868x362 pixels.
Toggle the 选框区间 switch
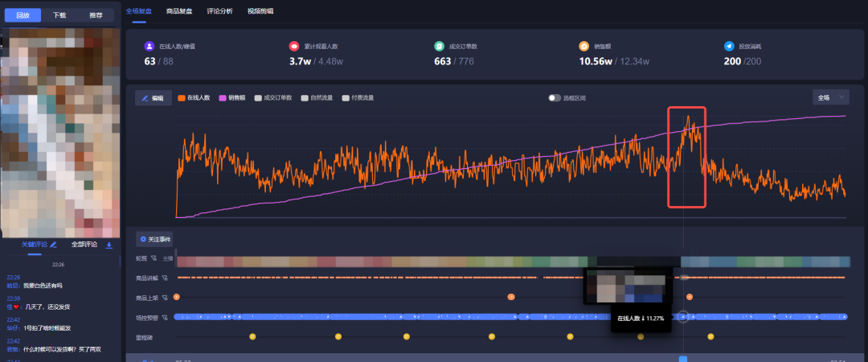(x=555, y=98)
